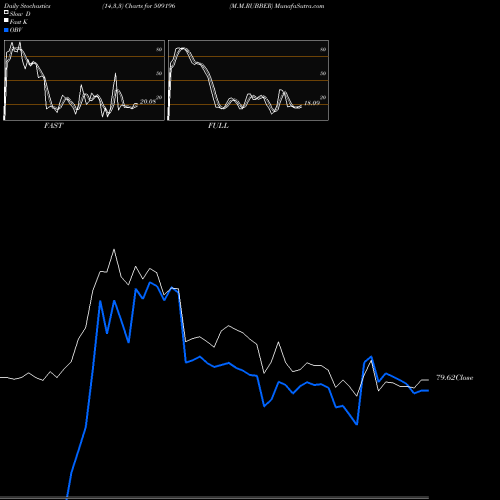Open the FAST stochastics chart panel
500x500 pixels.
(x=84, y=80)
